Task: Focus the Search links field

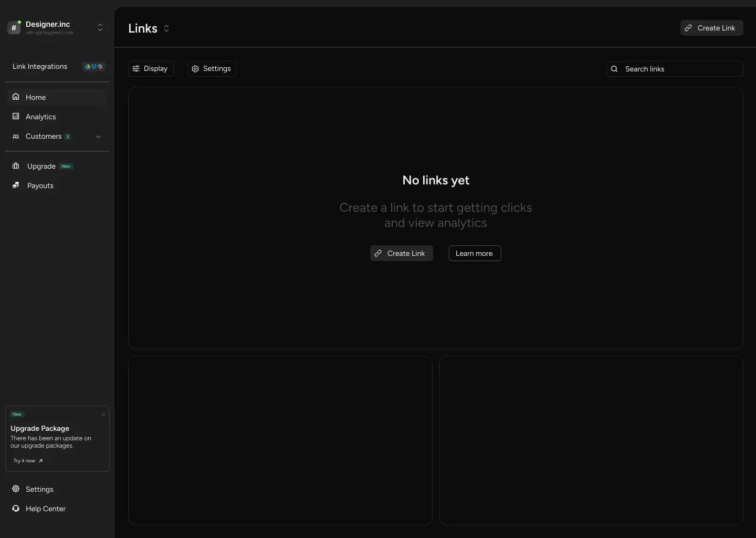Action: click(675, 69)
